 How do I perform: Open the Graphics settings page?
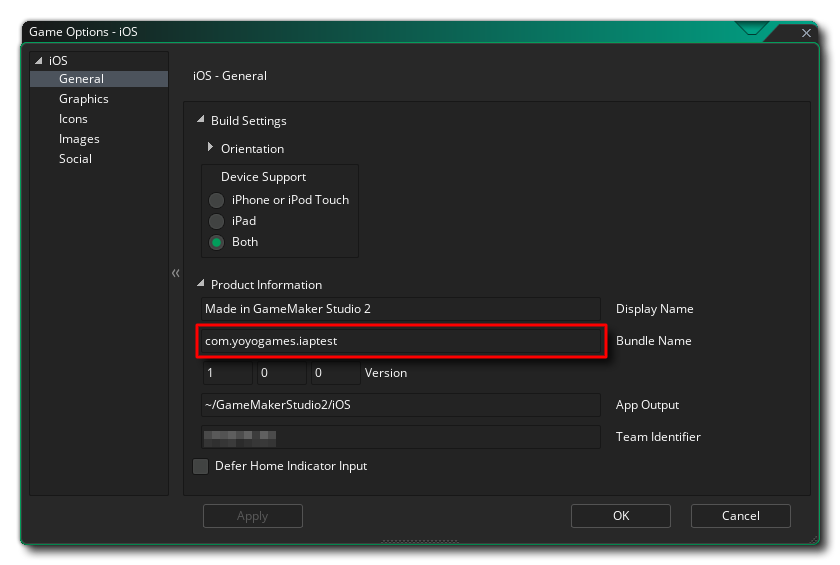[84, 99]
